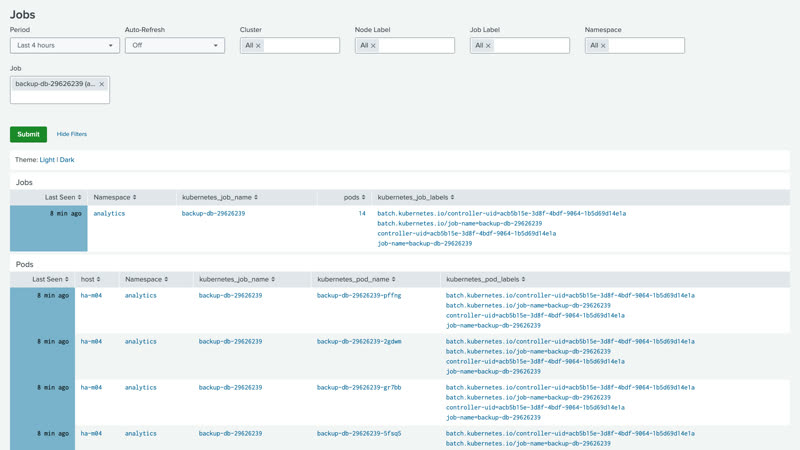This screenshot has height=450, width=800.
Task: Remove the All tag in Job Label filter
Action: pyautogui.click(x=488, y=46)
